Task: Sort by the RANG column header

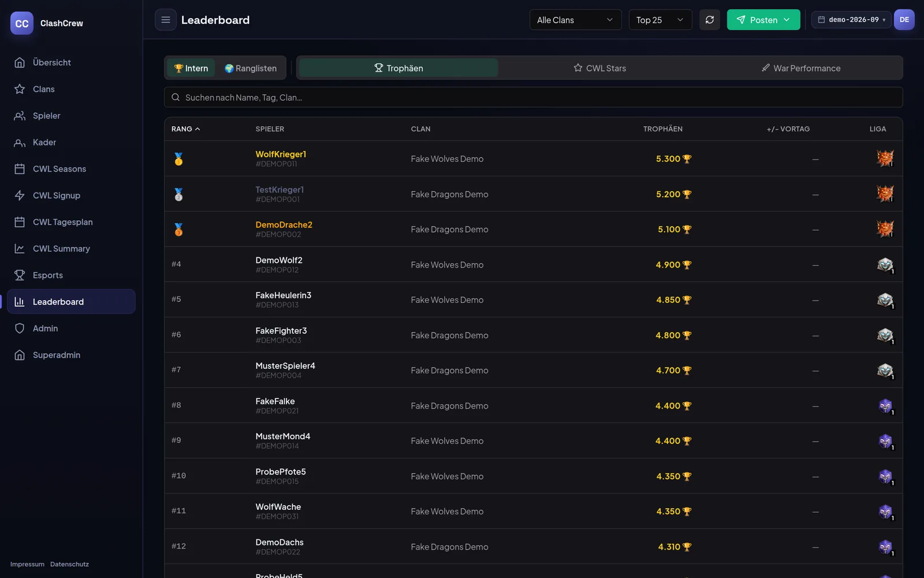Action: pos(186,129)
